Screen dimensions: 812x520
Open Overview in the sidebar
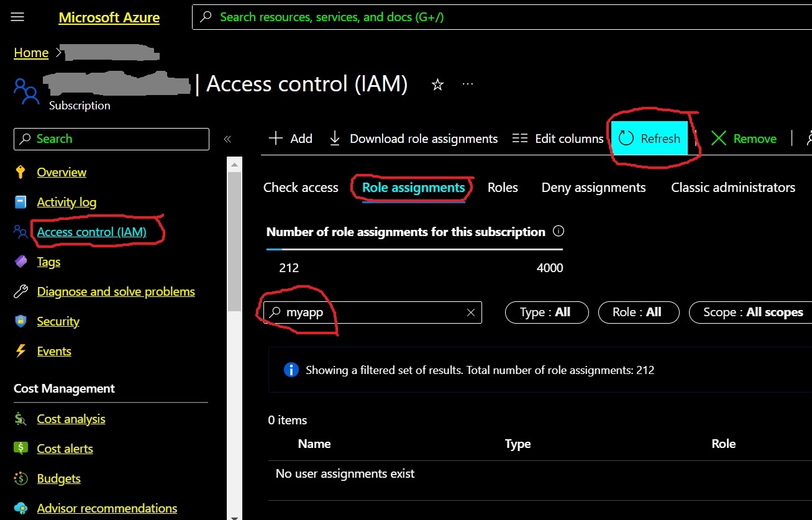(62, 172)
